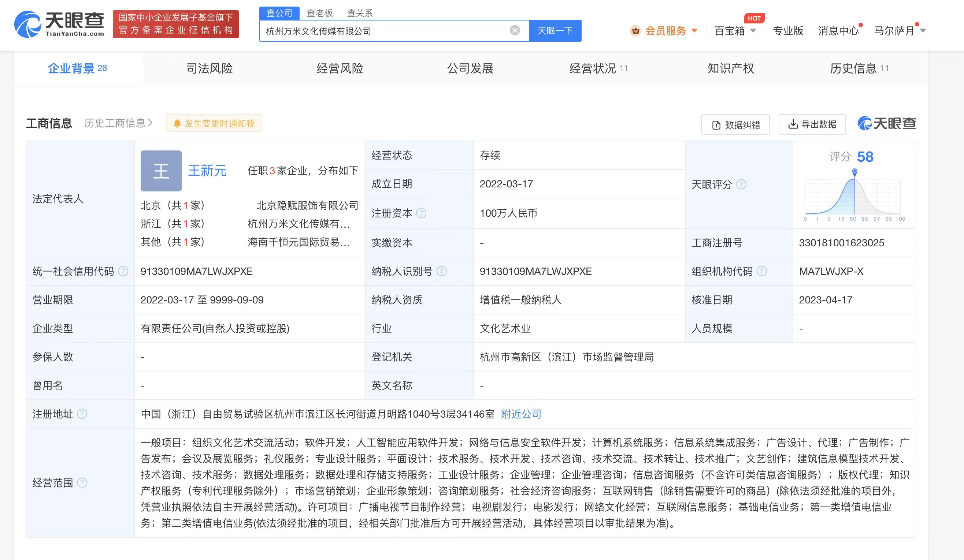Click the TianYanCha logo at top left
The width and height of the screenshot is (964, 560).
point(59,24)
